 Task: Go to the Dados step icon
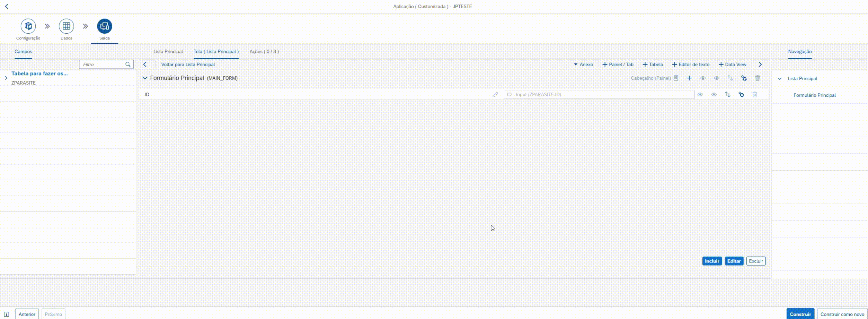pyautogui.click(x=66, y=26)
